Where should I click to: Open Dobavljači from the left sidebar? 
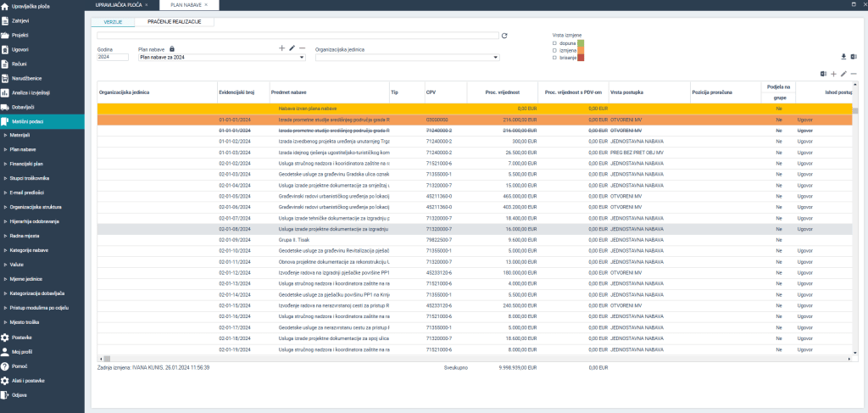pos(23,107)
